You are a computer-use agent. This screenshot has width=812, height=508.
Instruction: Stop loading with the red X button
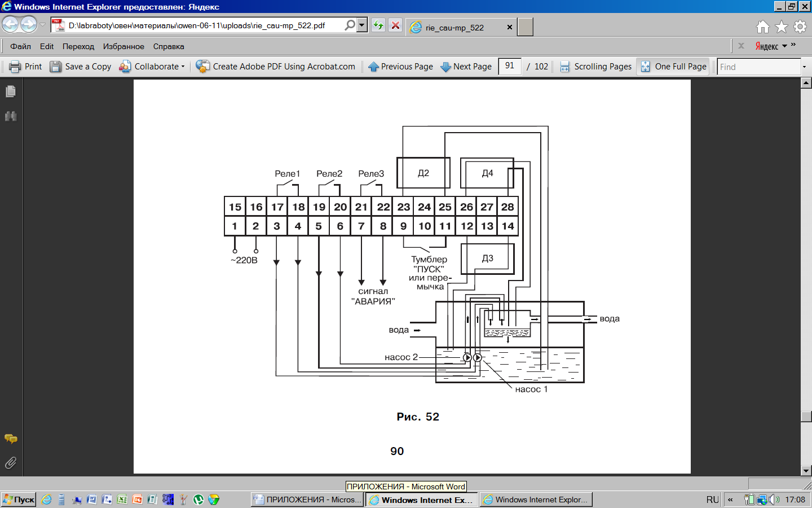[396, 25]
